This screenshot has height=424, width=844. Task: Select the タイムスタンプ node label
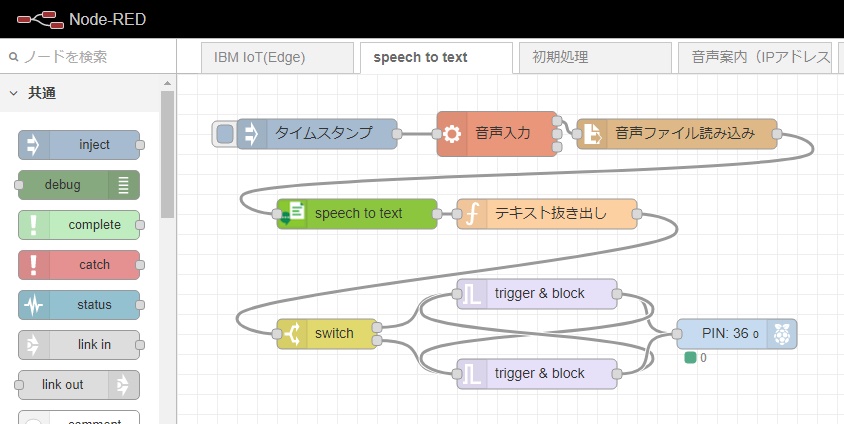coord(323,133)
